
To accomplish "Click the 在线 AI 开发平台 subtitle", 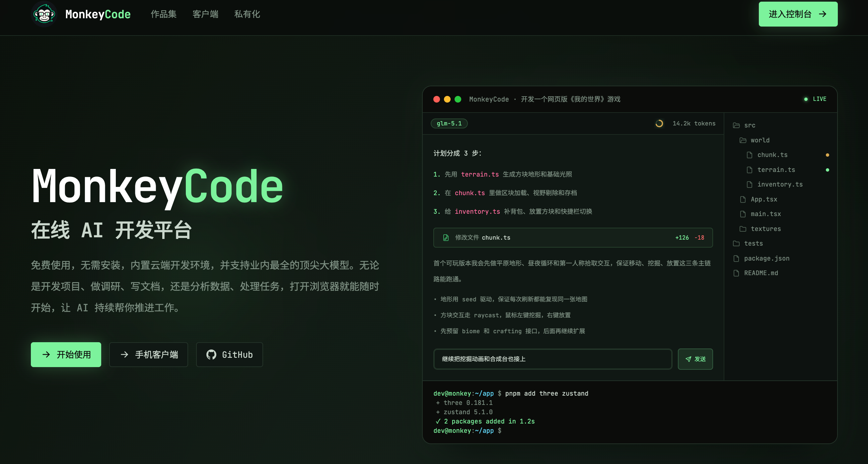I will 111,230.
